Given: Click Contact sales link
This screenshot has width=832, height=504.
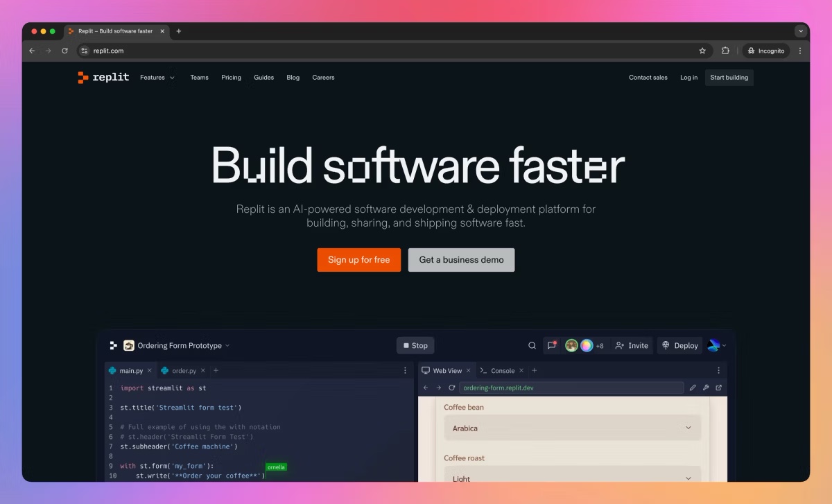Looking at the screenshot, I should coord(648,78).
